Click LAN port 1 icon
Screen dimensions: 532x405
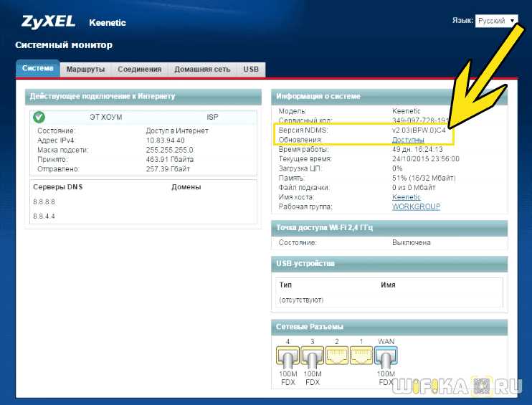[361, 355]
